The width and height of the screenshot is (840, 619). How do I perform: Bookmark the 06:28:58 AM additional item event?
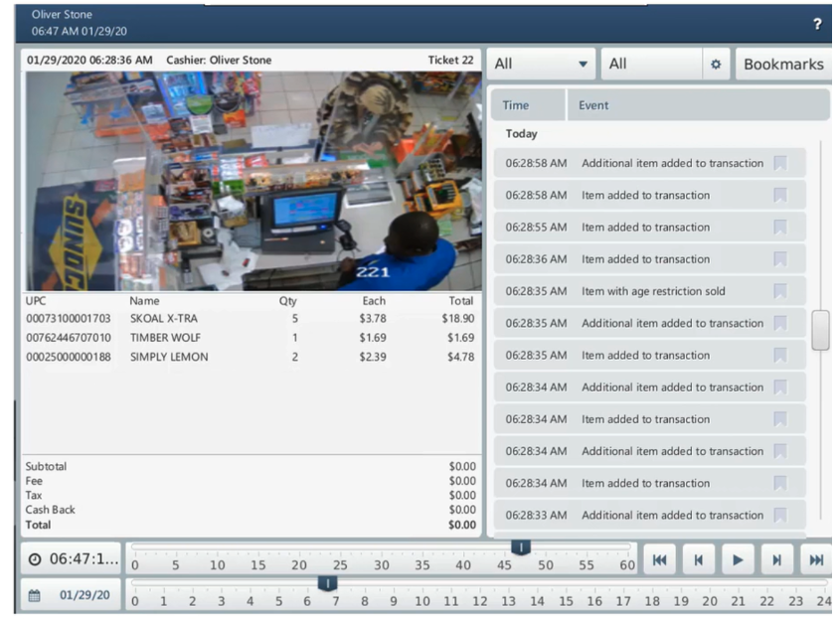[x=780, y=163]
